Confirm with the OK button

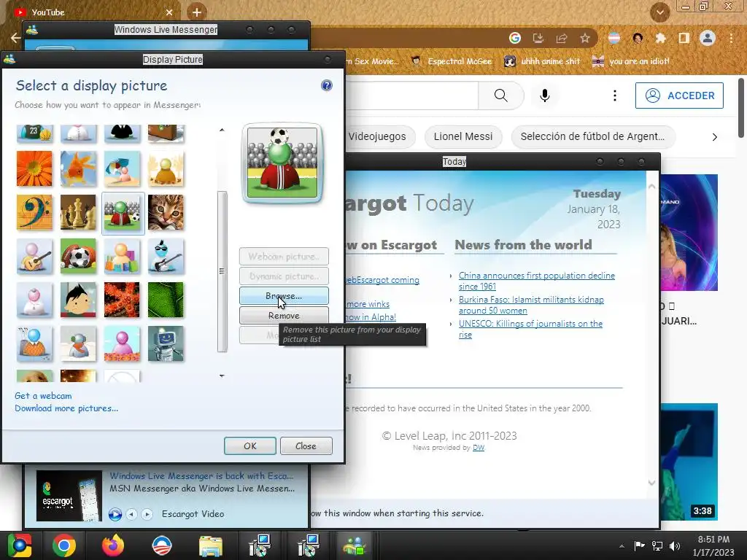click(250, 446)
